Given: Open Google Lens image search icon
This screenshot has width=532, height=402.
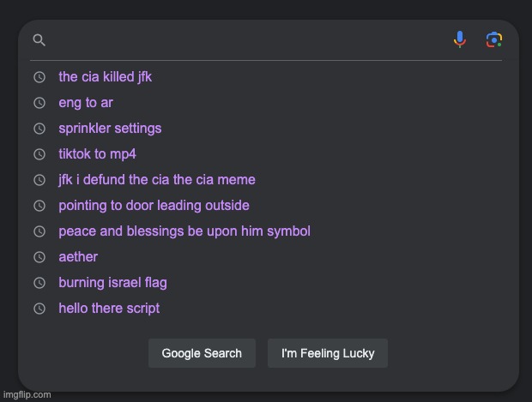Looking at the screenshot, I should (x=493, y=39).
